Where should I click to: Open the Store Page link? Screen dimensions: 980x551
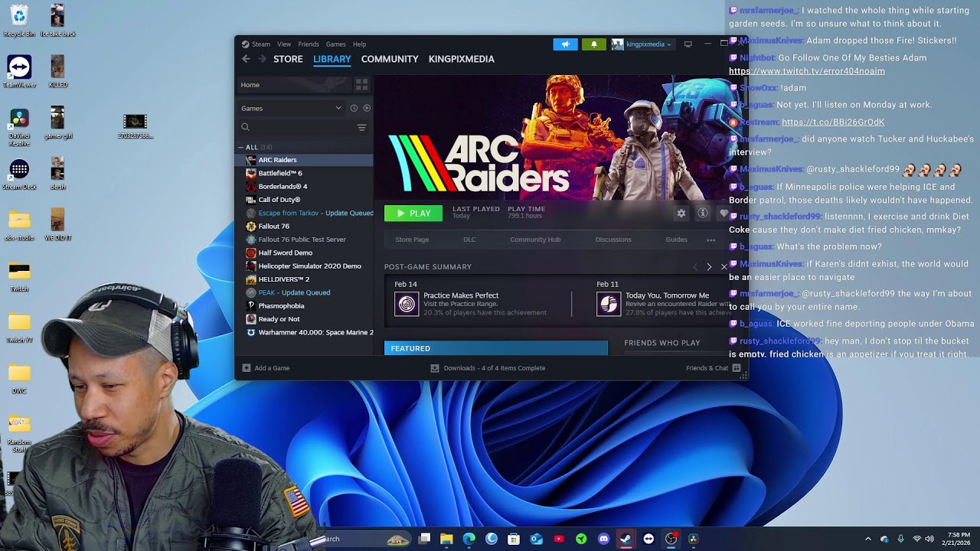coord(412,240)
